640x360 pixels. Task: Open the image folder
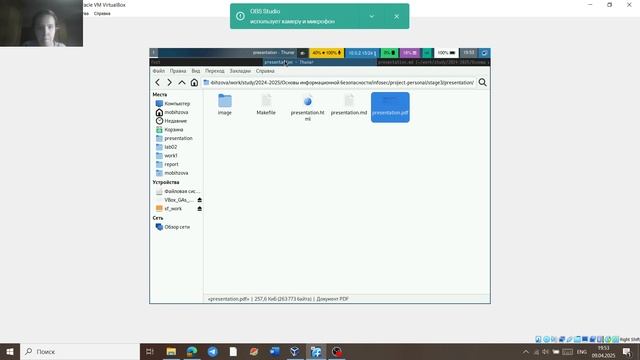(224, 104)
